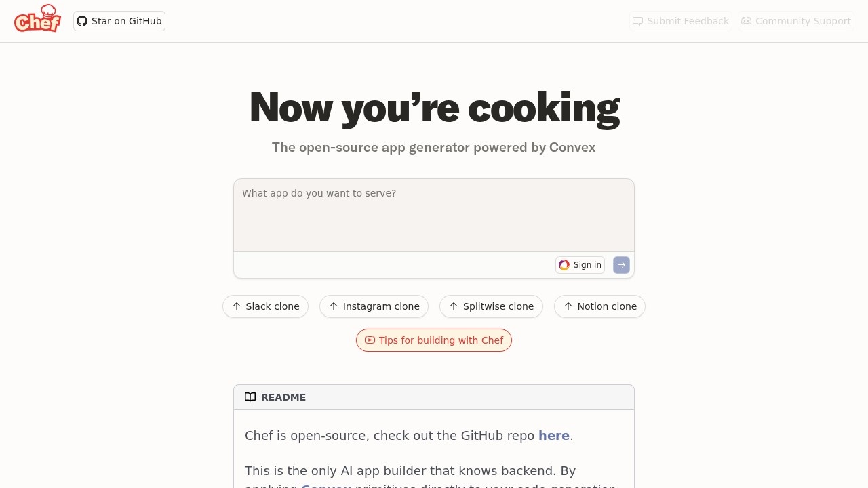Click the up arrow on Notion clone
868x488 pixels.
568,306
